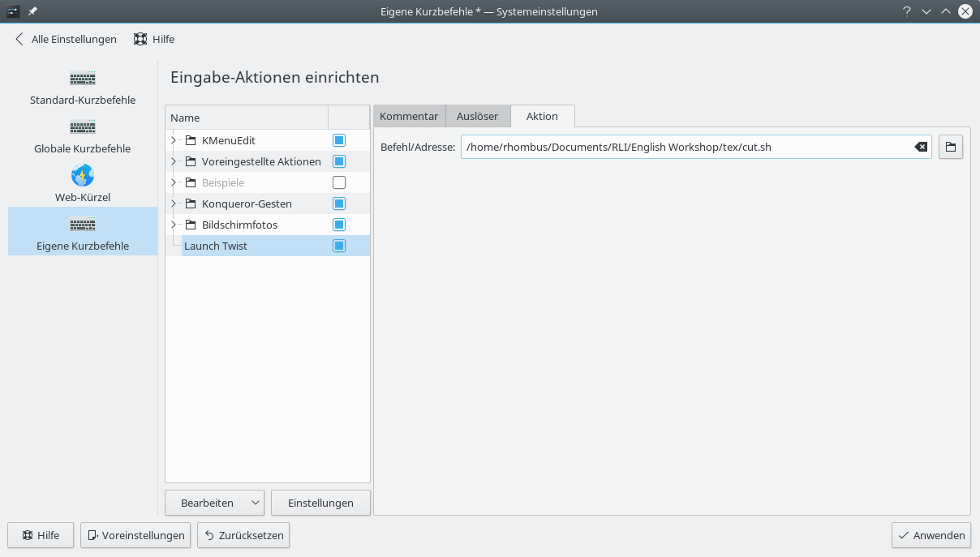Switch to the Auslöser tab

[x=478, y=116]
